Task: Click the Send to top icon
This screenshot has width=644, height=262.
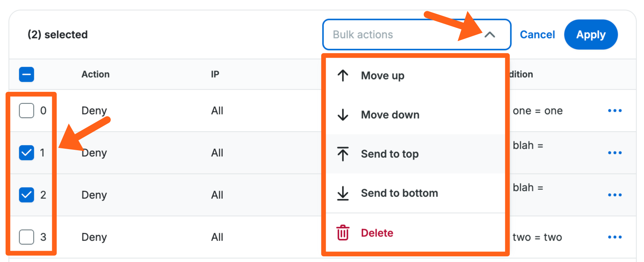Action: pyautogui.click(x=343, y=154)
